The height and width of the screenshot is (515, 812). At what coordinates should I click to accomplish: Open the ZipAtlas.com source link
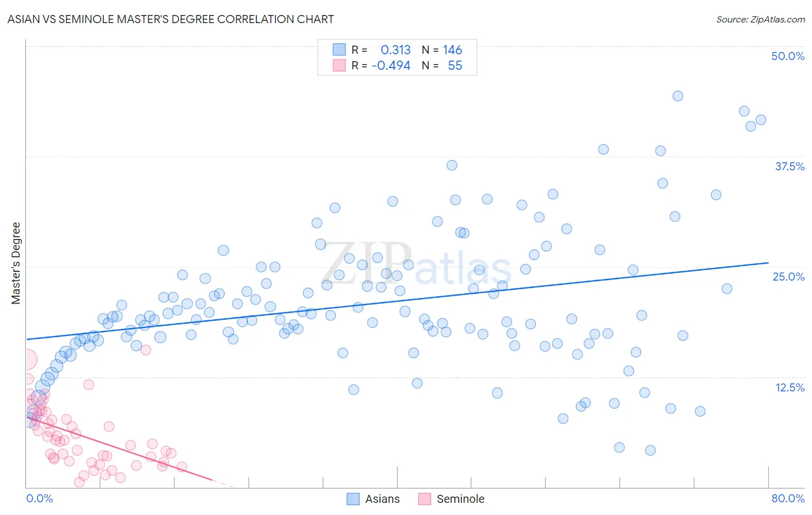pyautogui.click(x=761, y=19)
